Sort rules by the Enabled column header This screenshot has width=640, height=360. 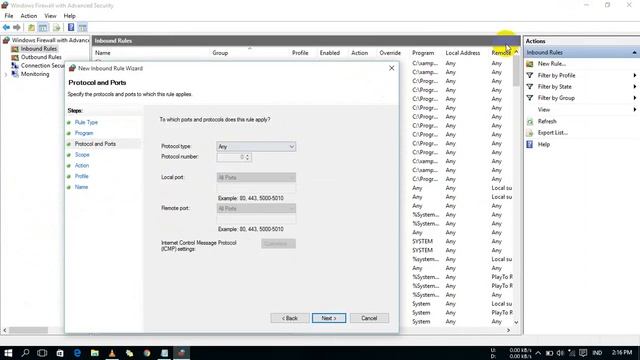coord(329,53)
